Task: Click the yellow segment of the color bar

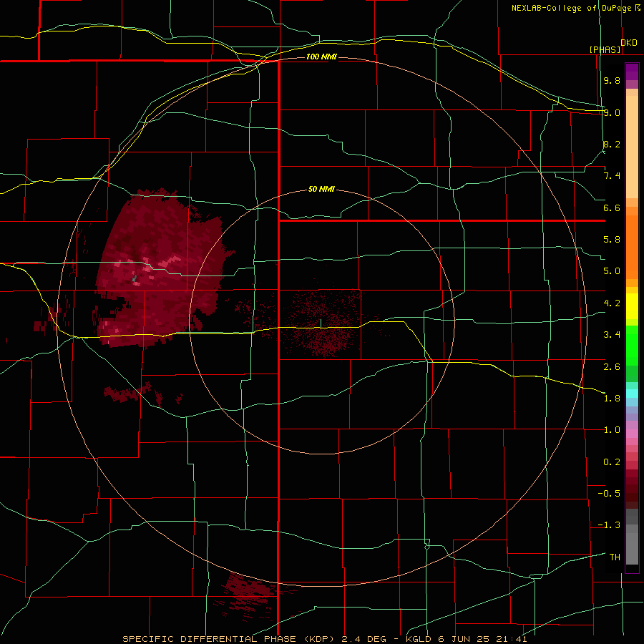Action: coord(632,306)
